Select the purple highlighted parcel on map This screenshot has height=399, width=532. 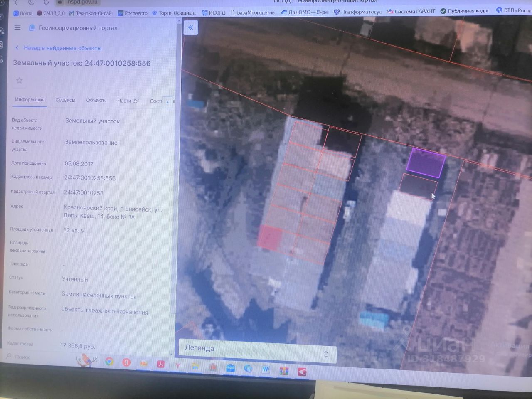[x=426, y=162]
